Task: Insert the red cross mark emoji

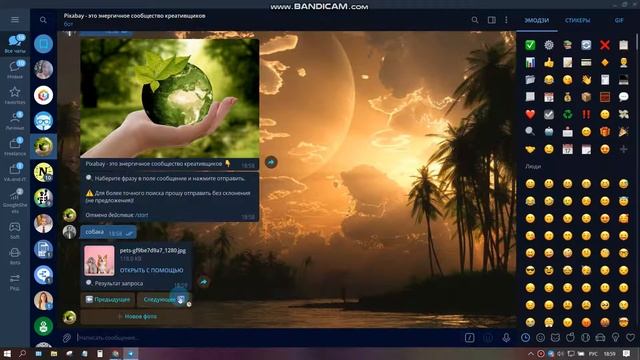Action: click(605, 45)
